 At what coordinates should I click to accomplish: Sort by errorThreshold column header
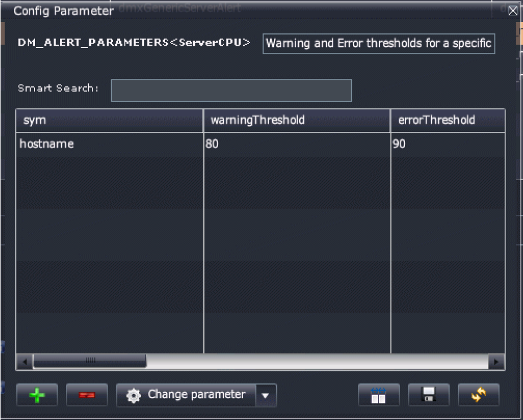448,120
